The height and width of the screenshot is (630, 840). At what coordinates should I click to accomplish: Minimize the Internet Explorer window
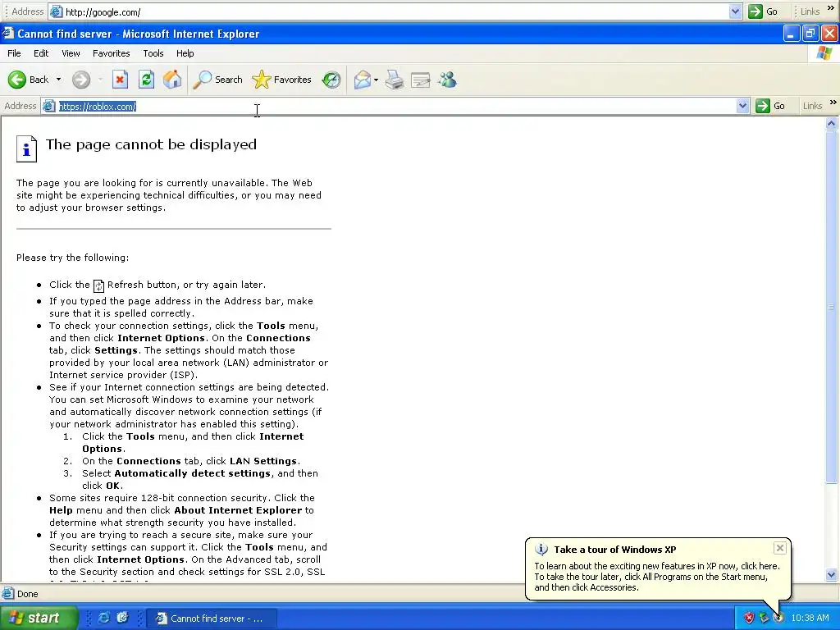tap(792, 34)
